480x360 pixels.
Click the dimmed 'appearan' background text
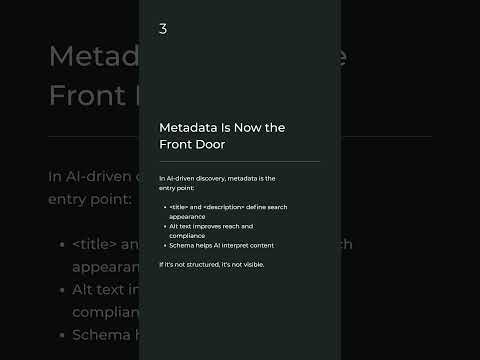(x=106, y=267)
